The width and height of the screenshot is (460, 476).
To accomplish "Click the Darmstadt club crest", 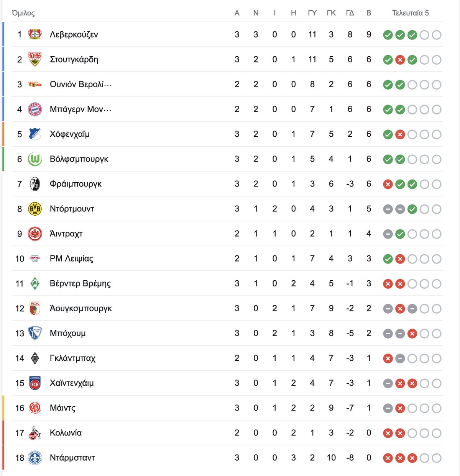I will 35,458.
